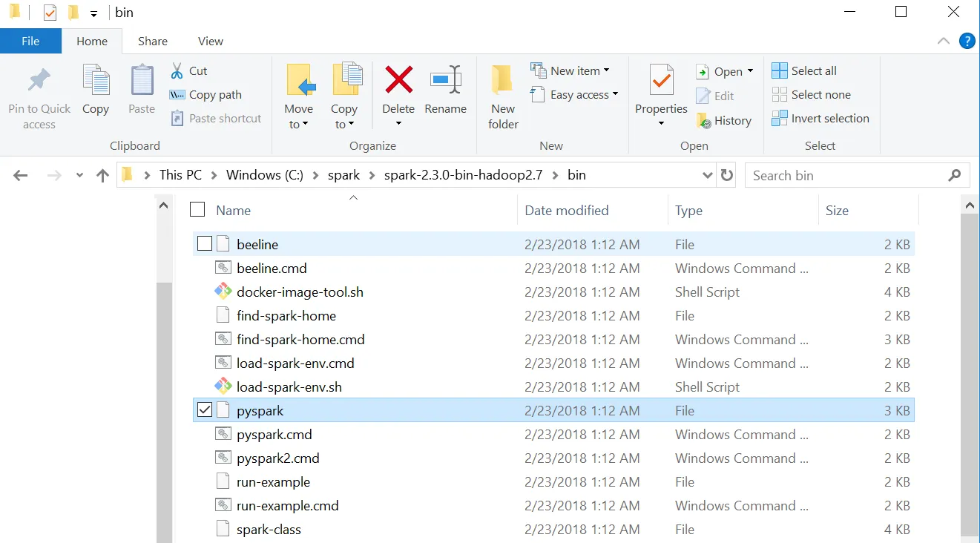
Task: Select the load-spark-env.cmd file
Action: pos(553,363)
